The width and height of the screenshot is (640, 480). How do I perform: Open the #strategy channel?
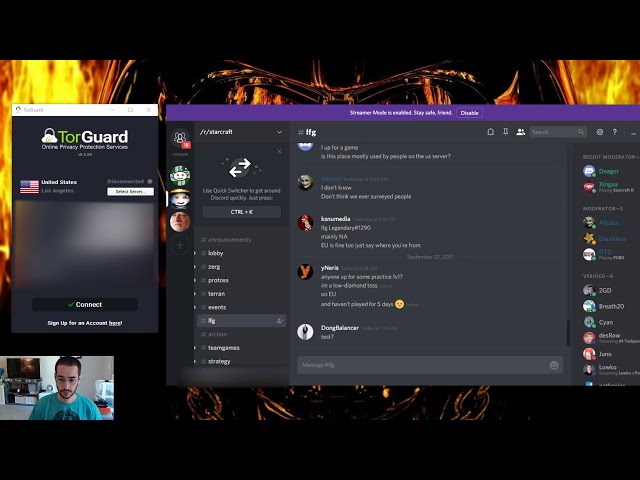pos(241,361)
